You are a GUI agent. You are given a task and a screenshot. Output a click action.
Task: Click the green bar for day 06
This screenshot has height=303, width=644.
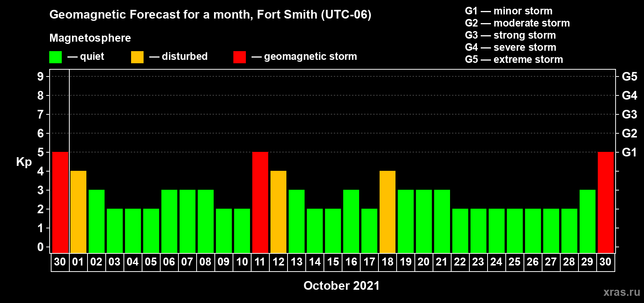(x=169, y=222)
